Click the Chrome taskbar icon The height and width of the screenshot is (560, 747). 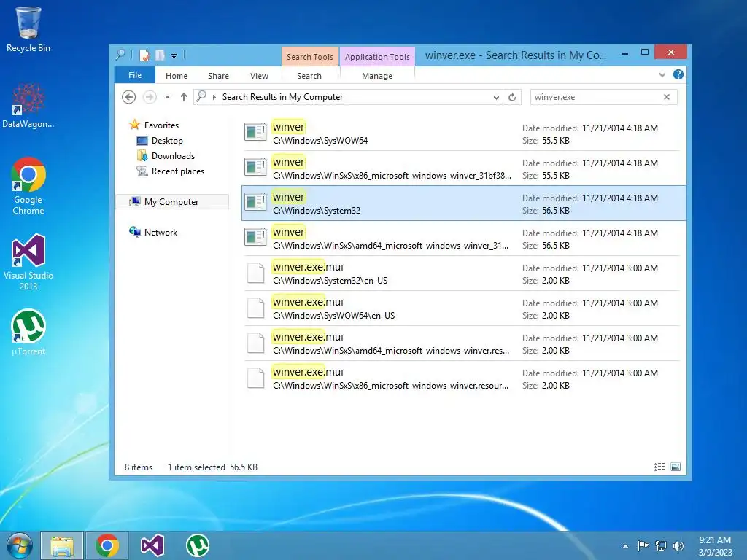click(107, 545)
